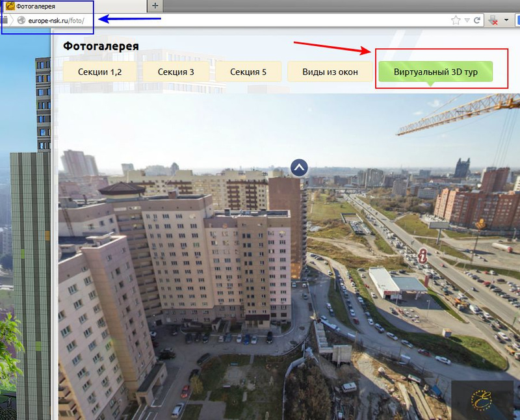The height and width of the screenshot is (420, 520).
Task: Open a new browser tab with plus button
Action: [155, 6]
